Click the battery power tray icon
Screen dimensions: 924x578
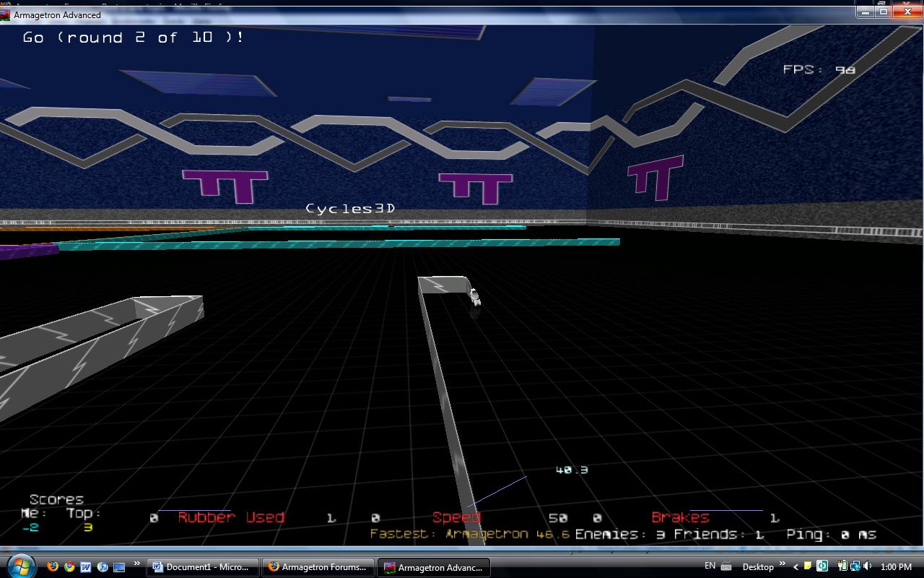click(x=842, y=566)
